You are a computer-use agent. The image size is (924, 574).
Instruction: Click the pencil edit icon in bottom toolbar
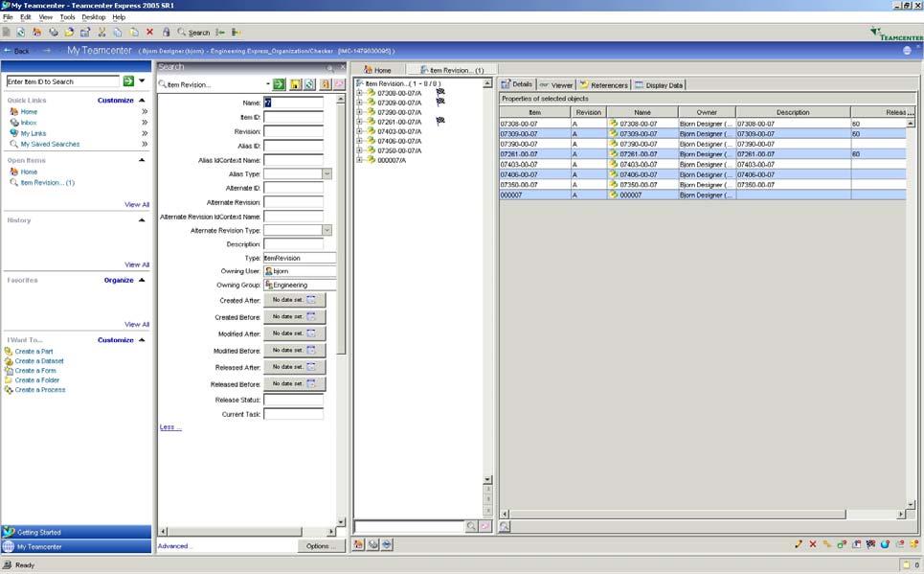tap(799, 544)
